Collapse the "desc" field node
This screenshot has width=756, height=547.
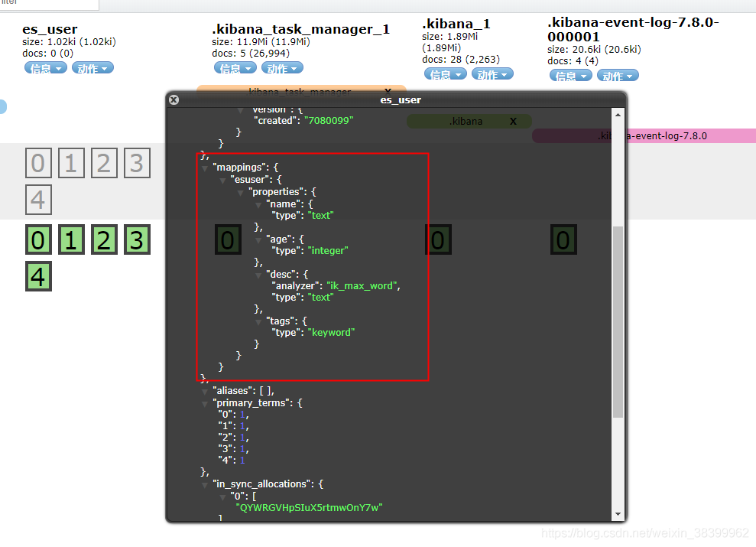click(259, 275)
